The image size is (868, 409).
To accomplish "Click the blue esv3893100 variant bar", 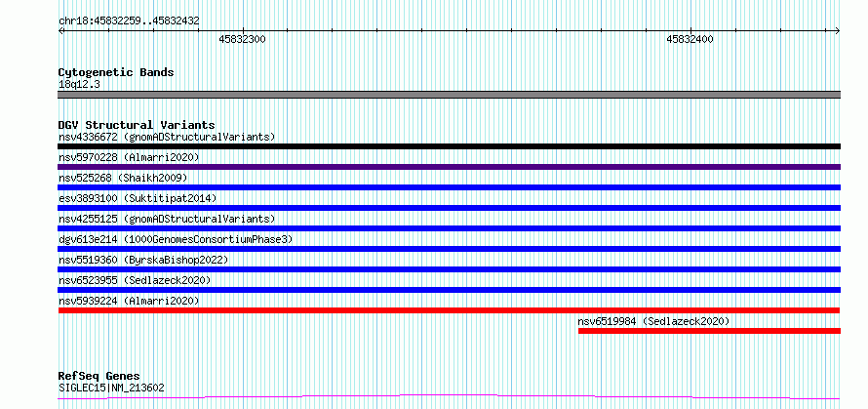I will (449, 208).
